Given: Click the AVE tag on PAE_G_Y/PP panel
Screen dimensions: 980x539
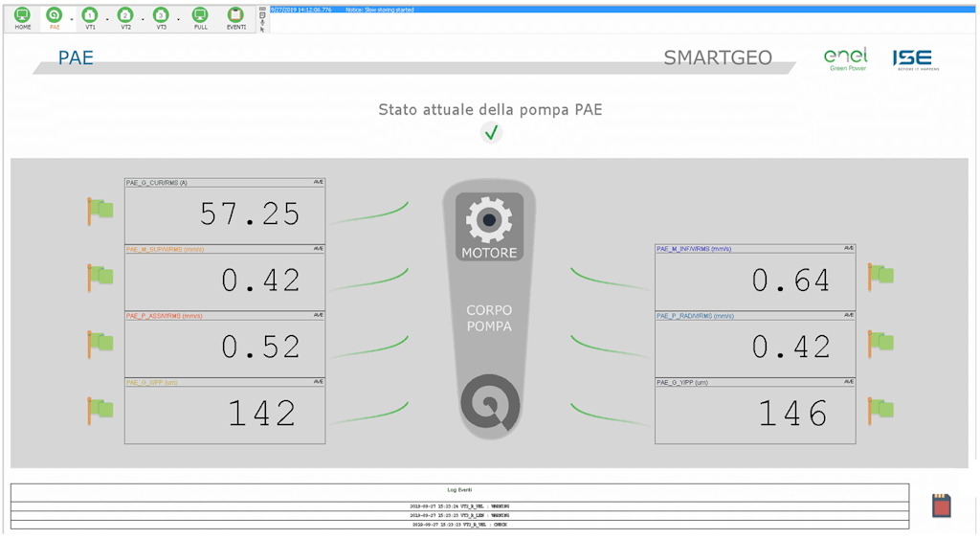Looking at the screenshot, I should (849, 381).
